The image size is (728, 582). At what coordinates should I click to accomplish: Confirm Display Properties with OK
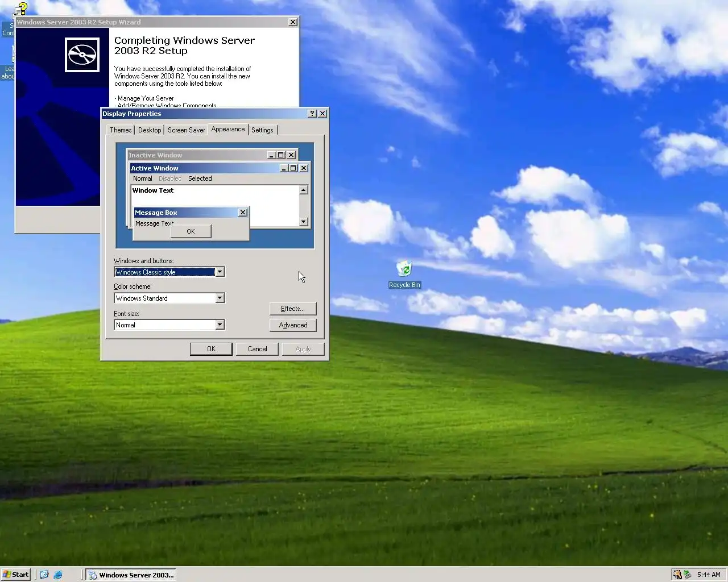(x=211, y=349)
